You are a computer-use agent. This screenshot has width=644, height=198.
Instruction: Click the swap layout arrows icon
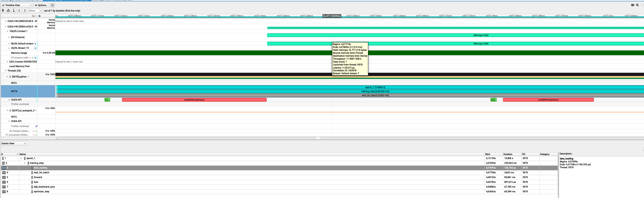pyautogui.click(x=52, y=5)
